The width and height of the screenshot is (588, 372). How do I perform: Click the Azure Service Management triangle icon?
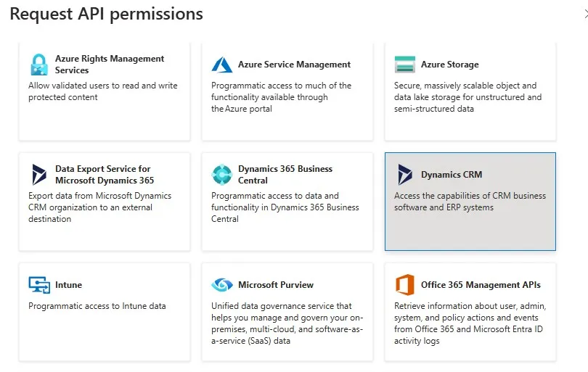(x=222, y=65)
